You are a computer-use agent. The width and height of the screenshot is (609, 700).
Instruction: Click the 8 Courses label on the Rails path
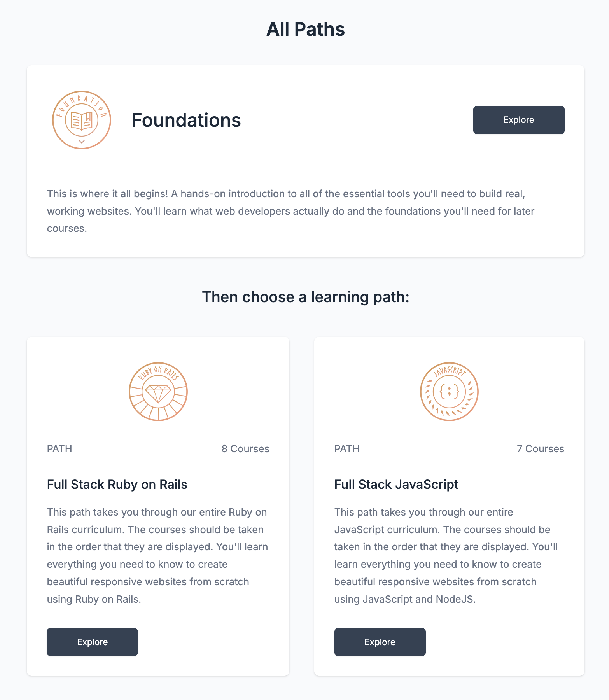click(x=245, y=449)
